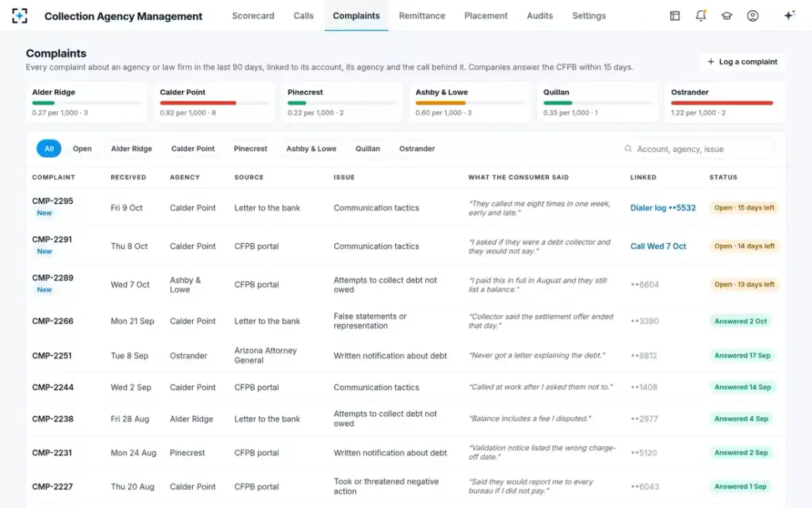Click the Open · 13 days left badge
This screenshot has height=508, width=812.
coord(744,284)
